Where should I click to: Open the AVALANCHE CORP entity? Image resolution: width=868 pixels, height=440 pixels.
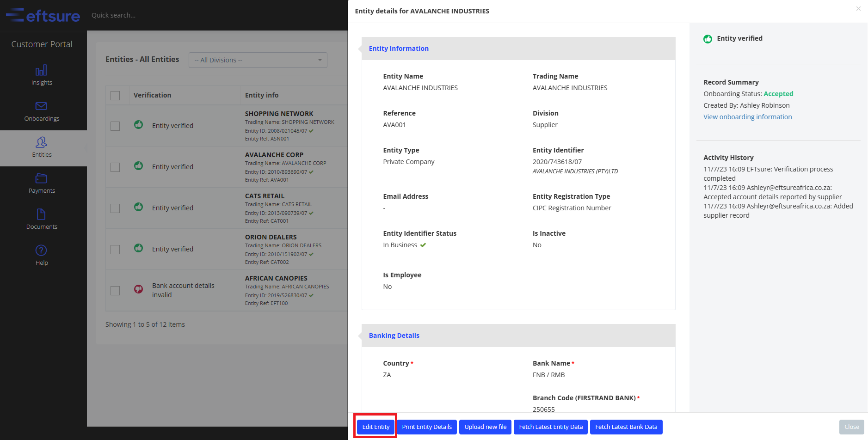point(274,155)
